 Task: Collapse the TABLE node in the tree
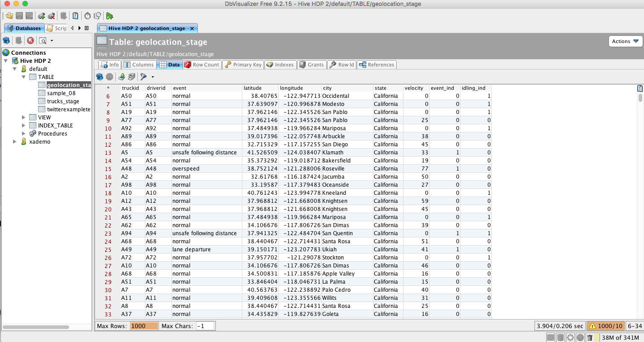click(x=23, y=76)
